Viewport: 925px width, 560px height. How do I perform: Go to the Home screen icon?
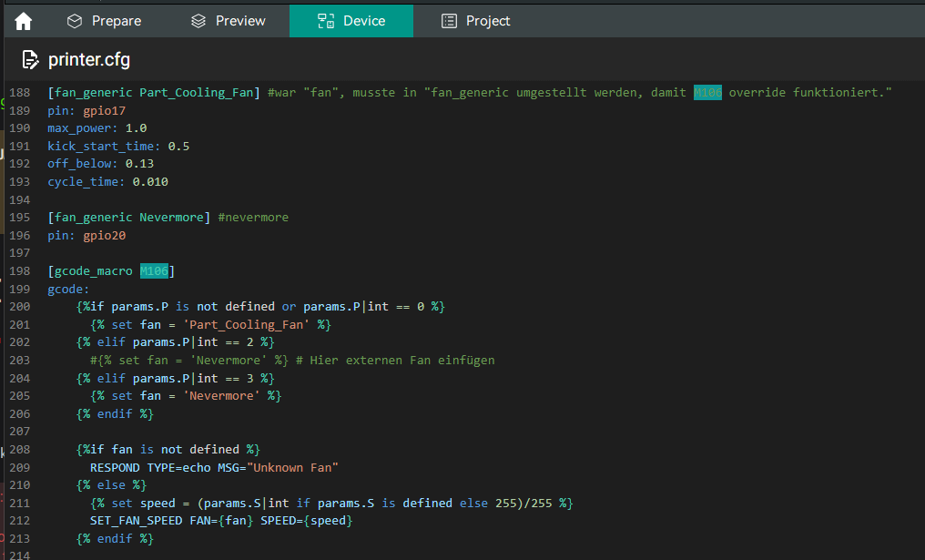click(x=23, y=21)
